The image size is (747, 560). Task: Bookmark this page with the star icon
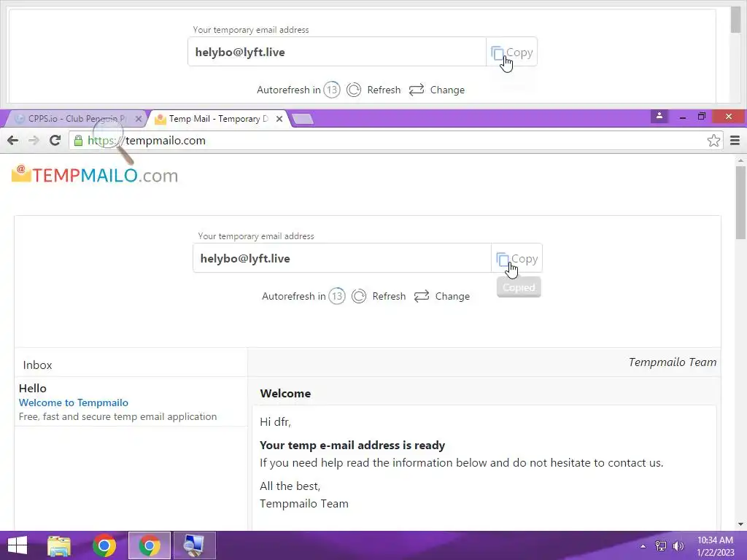[x=713, y=141]
